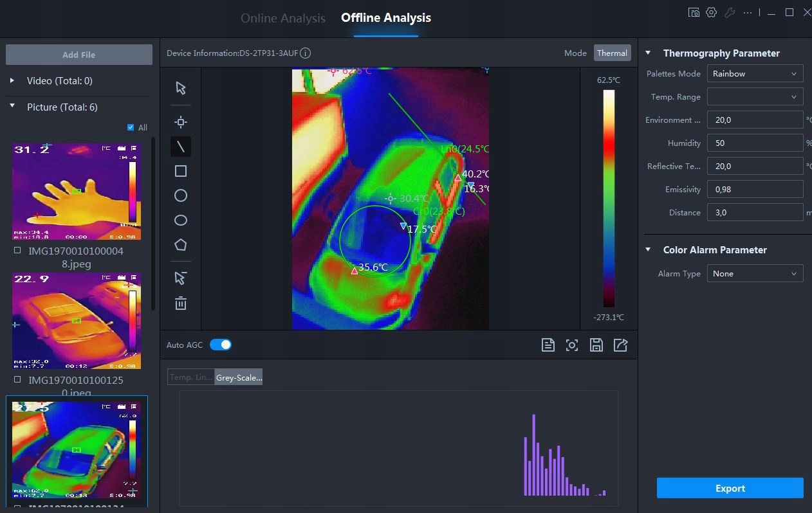The height and width of the screenshot is (513, 812).
Task: Click the temperature color scale bar
Action: [609, 198]
